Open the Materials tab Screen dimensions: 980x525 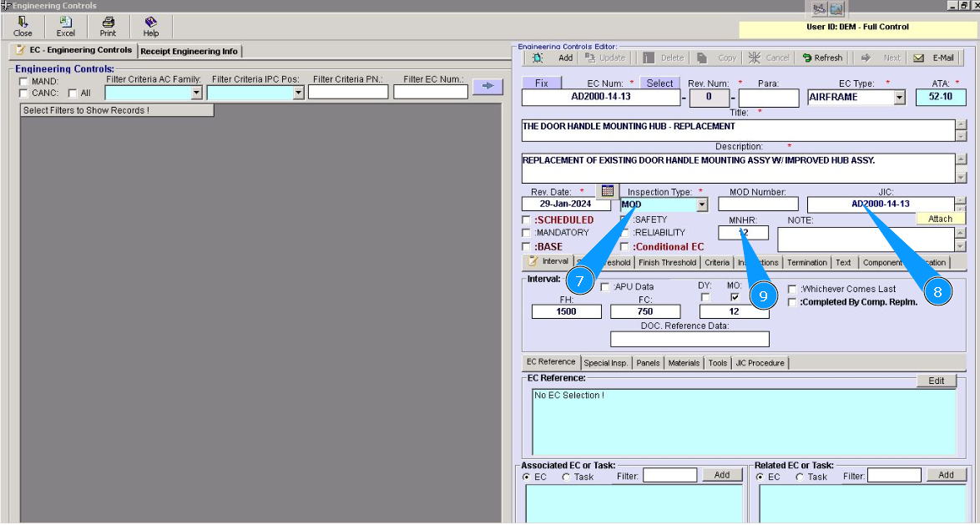point(684,363)
